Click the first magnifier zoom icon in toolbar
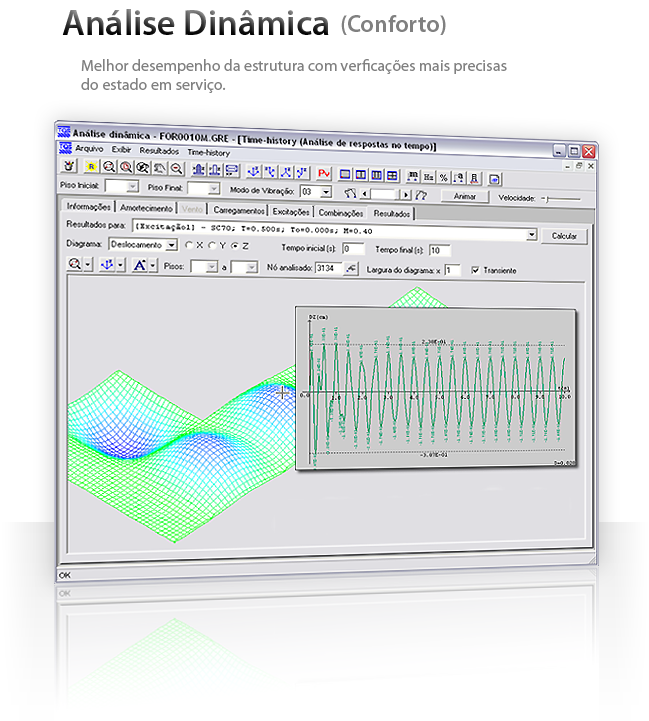 pyautogui.click(x=109, y=168)
